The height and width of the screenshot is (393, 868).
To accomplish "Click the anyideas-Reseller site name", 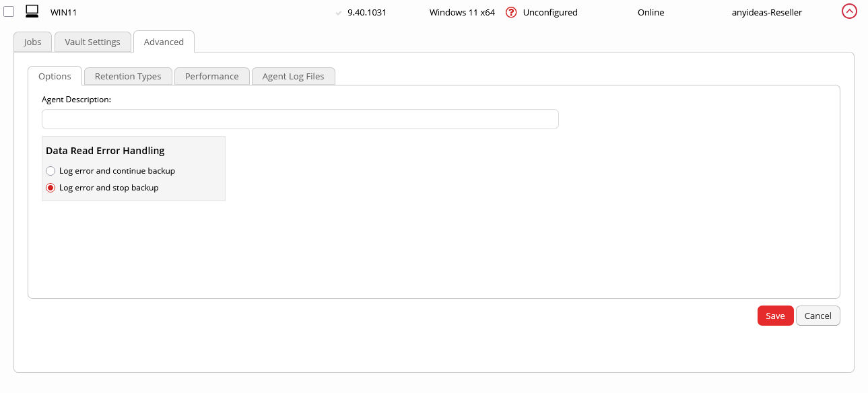I will [766, 12].
